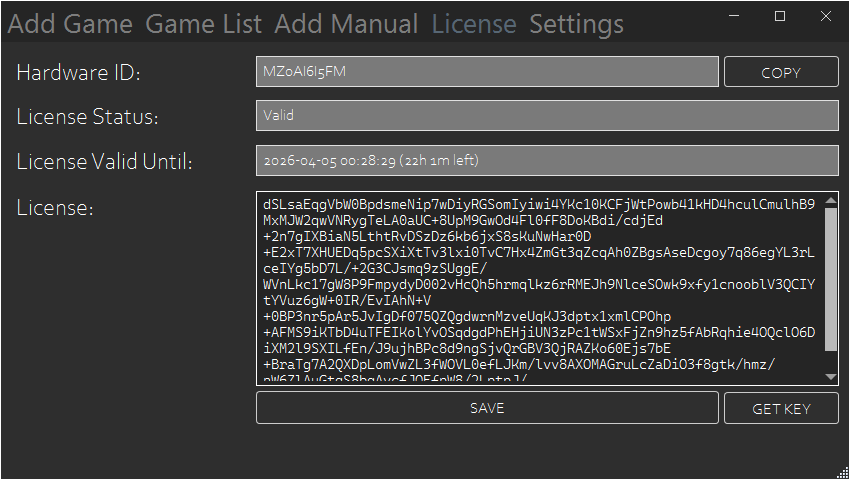The width and height of the screenshot is (850, 480).
Task: Click the SAVE button
Action: pyautogui.click(x=487, y=408)
